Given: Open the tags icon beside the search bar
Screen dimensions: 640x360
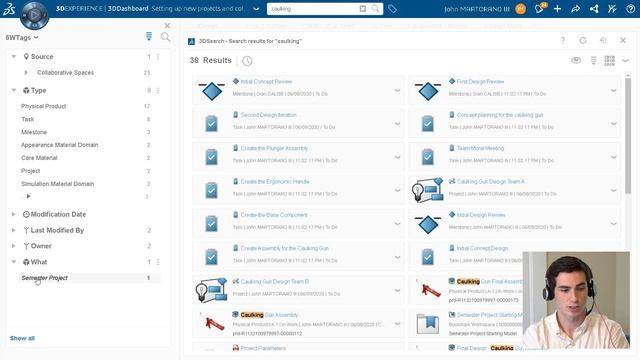Looking at the screenshot, I should pos(392,9).
